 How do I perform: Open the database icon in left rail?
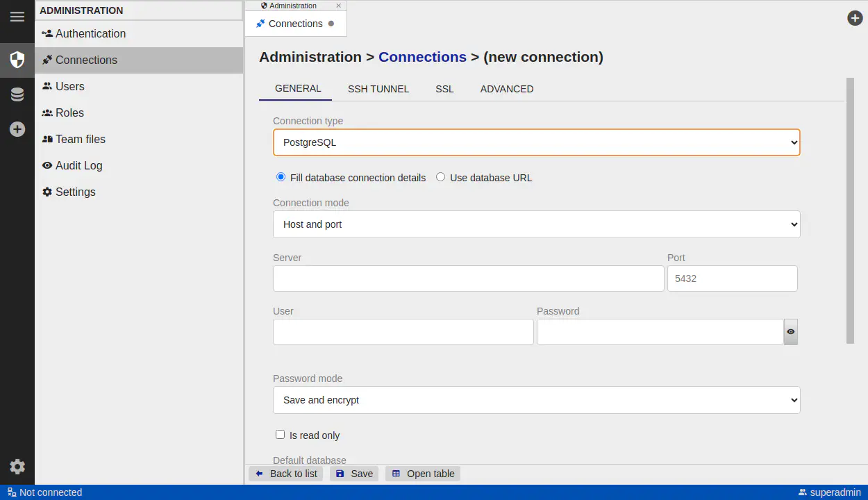[17, 95]
